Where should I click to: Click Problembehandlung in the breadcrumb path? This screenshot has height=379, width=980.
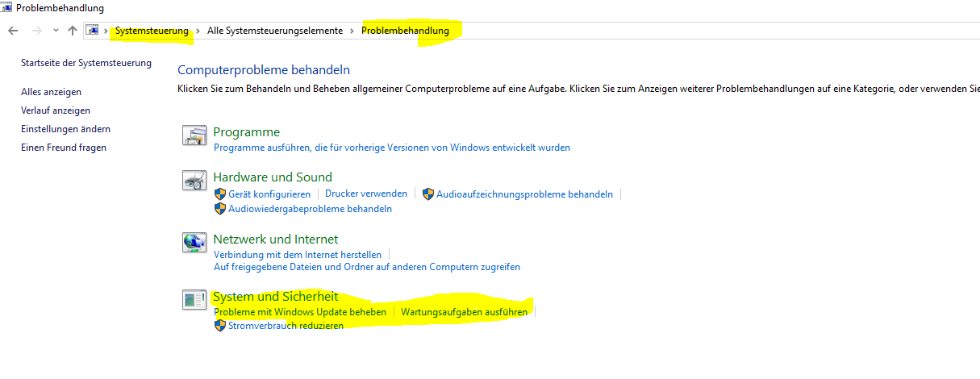405,31
